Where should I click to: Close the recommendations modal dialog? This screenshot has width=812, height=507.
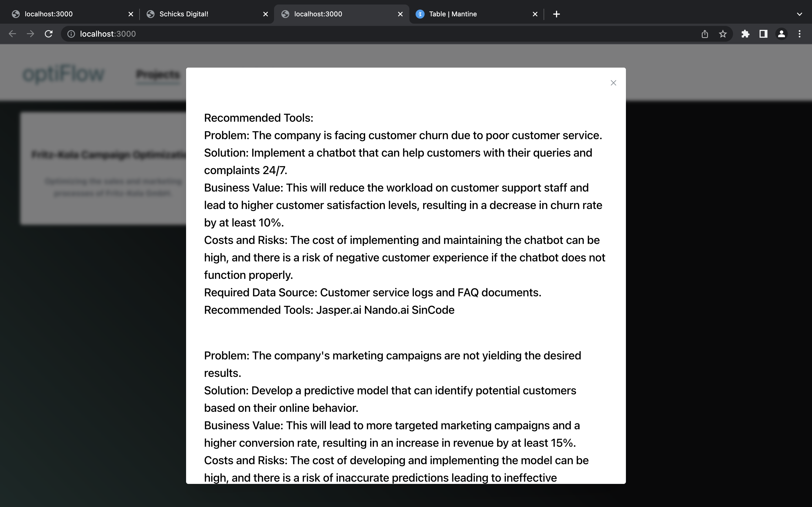pos(613,83)
